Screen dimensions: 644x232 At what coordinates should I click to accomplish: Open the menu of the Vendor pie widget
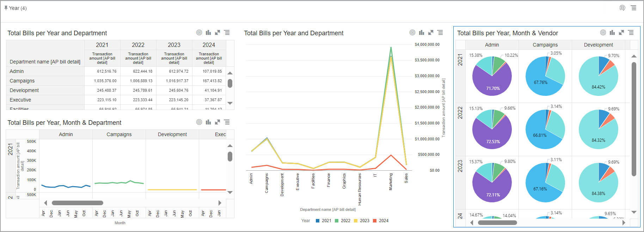[x=631, y=32]
